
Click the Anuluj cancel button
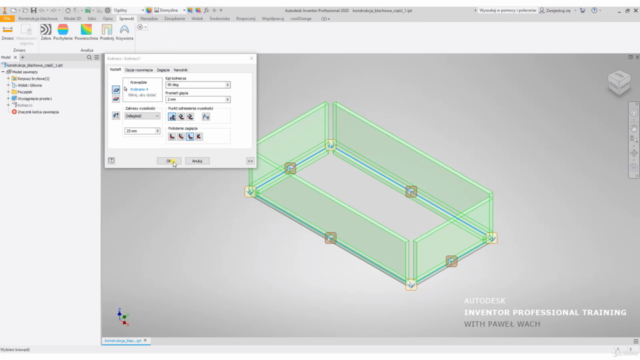point(197,161)
